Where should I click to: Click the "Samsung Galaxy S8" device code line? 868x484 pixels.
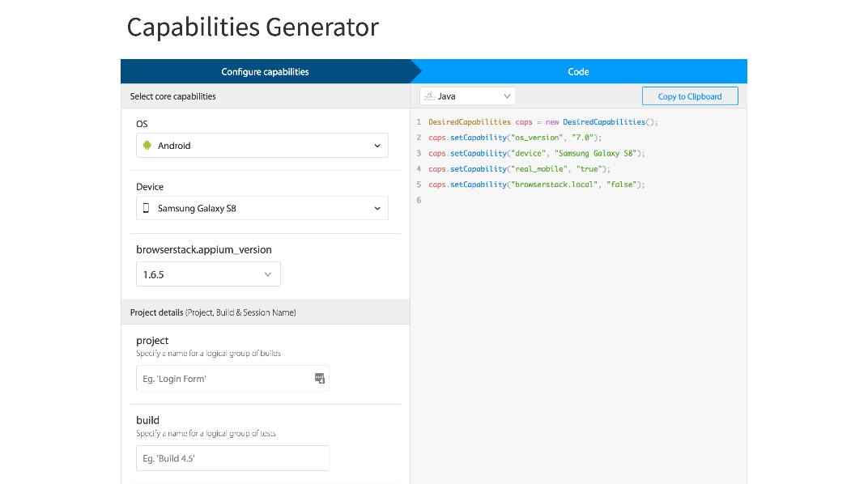point(536,153)
